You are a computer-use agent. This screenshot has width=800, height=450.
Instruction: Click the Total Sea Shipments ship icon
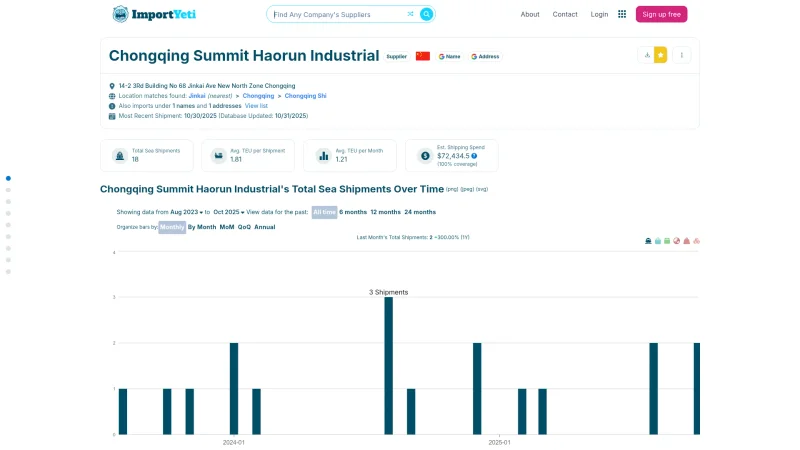click(120, 156)
